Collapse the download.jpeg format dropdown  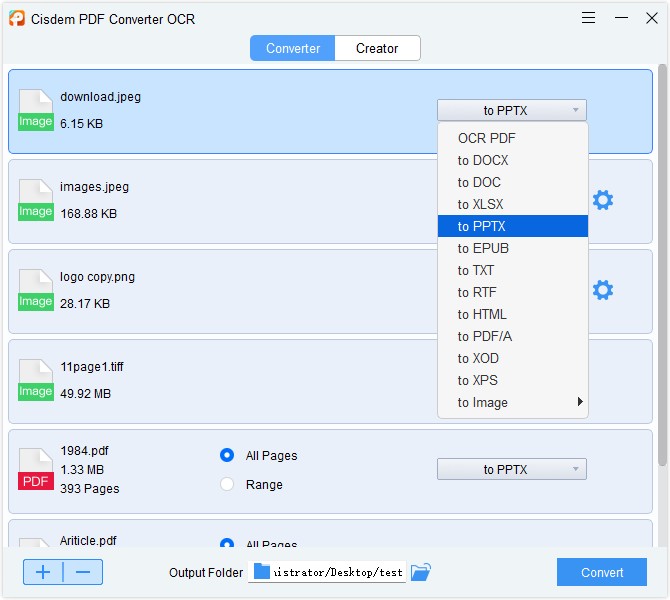511,110
